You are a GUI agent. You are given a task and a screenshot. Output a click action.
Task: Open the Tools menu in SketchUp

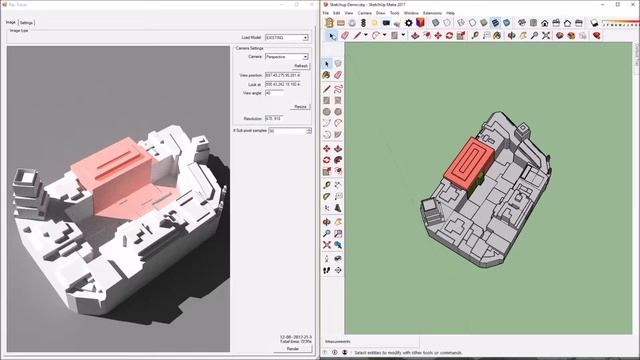click(394, 13)
